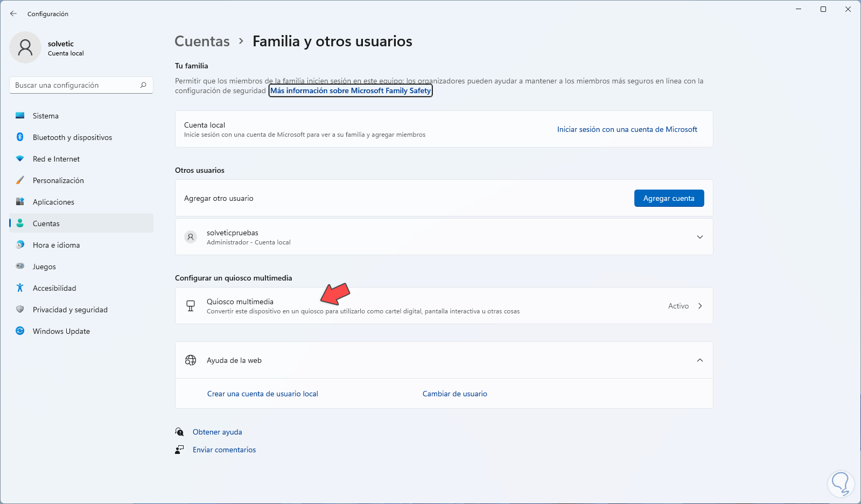Click the search magnifier icon

tap(143, 85)
